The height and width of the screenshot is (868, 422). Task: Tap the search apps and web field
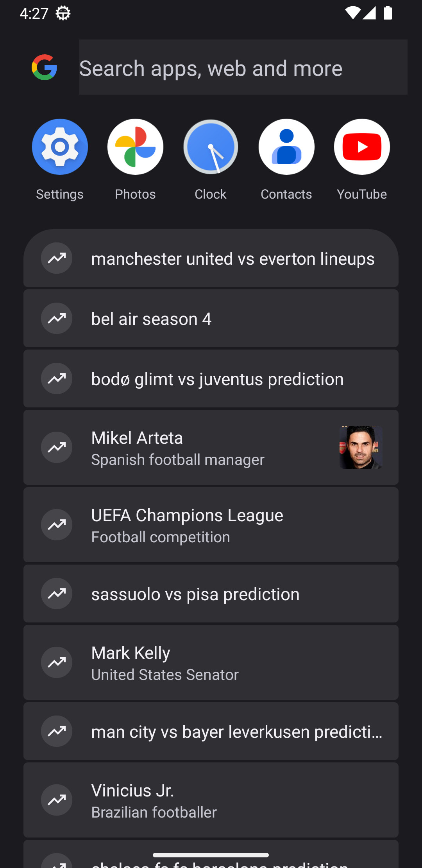click(242, 67)
